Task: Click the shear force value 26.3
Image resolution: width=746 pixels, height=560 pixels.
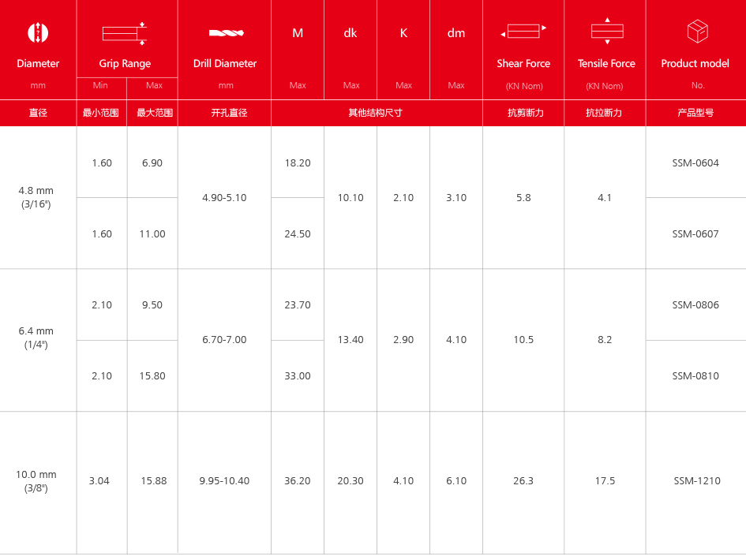Action: click(523, 481)
